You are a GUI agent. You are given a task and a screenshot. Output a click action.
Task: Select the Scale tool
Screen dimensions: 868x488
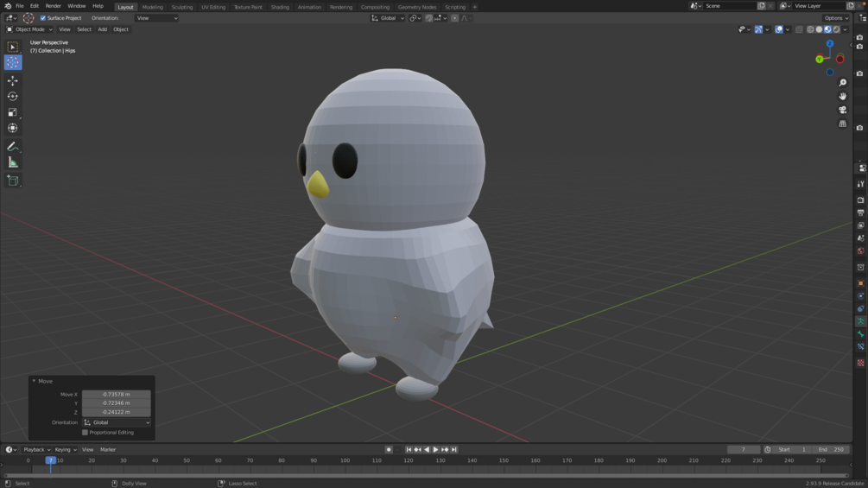[x=13, y=112]
